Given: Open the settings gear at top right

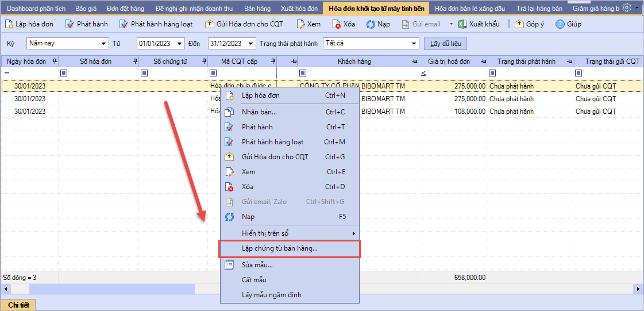Looking at the screenshot, I should (627, 8).
